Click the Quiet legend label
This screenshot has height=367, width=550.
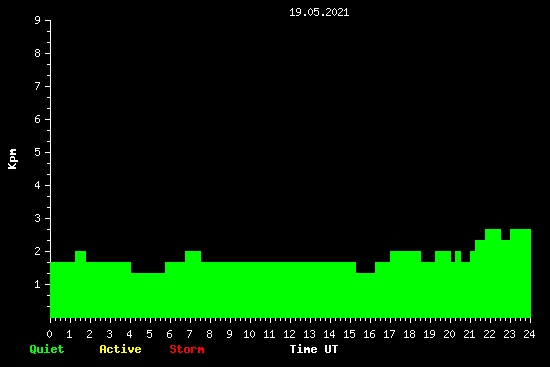47,349
